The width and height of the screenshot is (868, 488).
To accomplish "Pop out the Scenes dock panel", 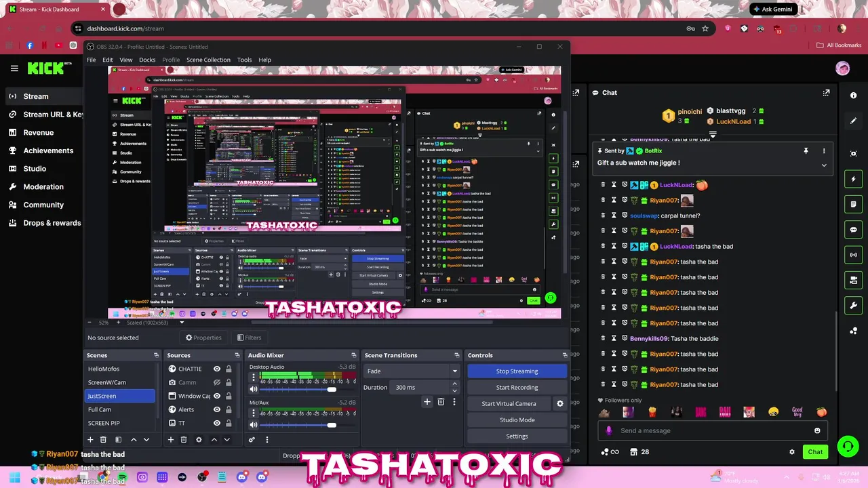I will (156, 355).
